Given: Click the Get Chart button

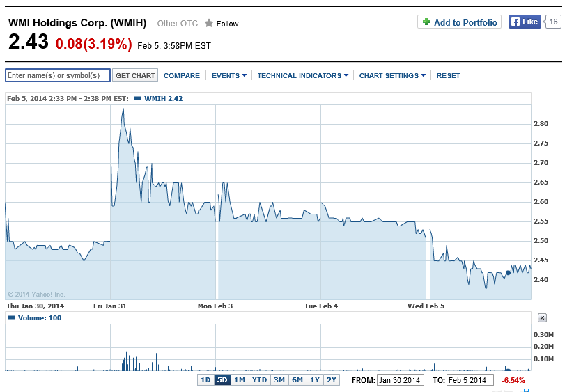Looking at the screenshot, I should 135,75.
